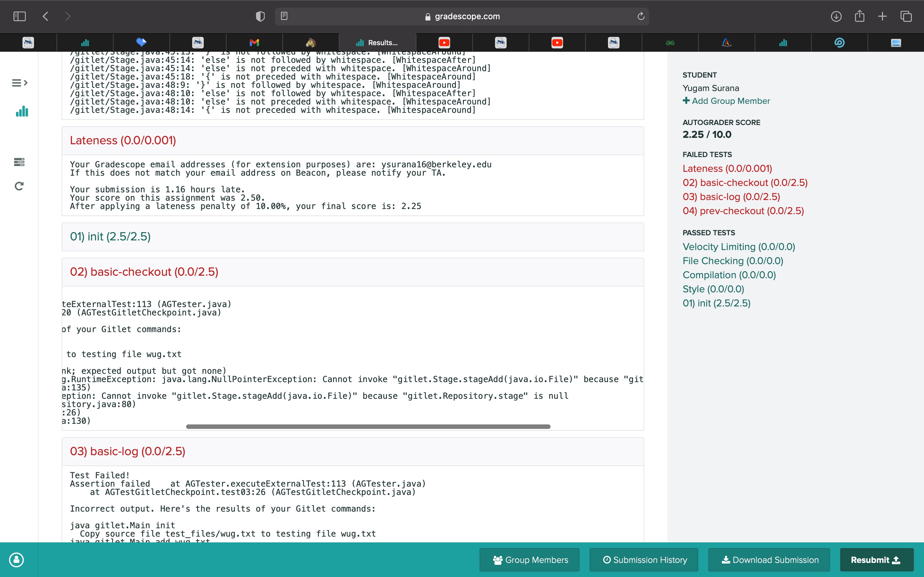This screenshot has height=577, width=924.
Task: Click Safari's show sidebar icon
Action: pyautogui.click(x=20, y=16)
